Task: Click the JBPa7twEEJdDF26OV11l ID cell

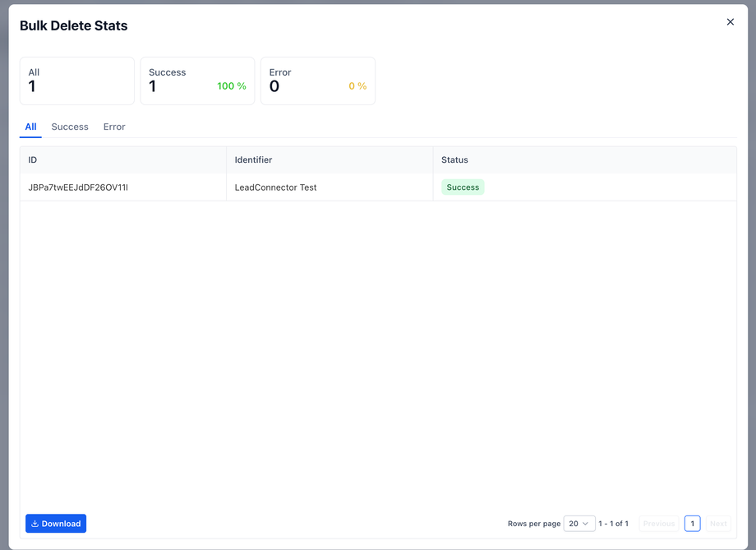Action: click(x=78, y=187)
